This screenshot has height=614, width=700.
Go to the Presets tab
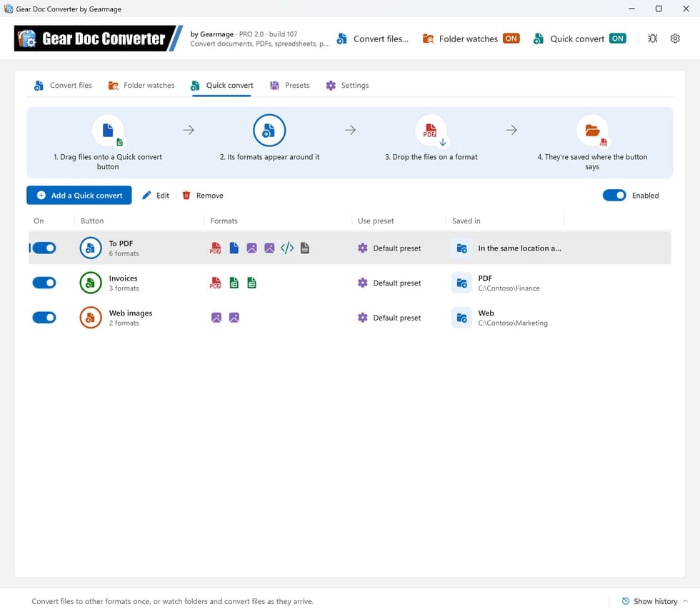click(290, 85)
